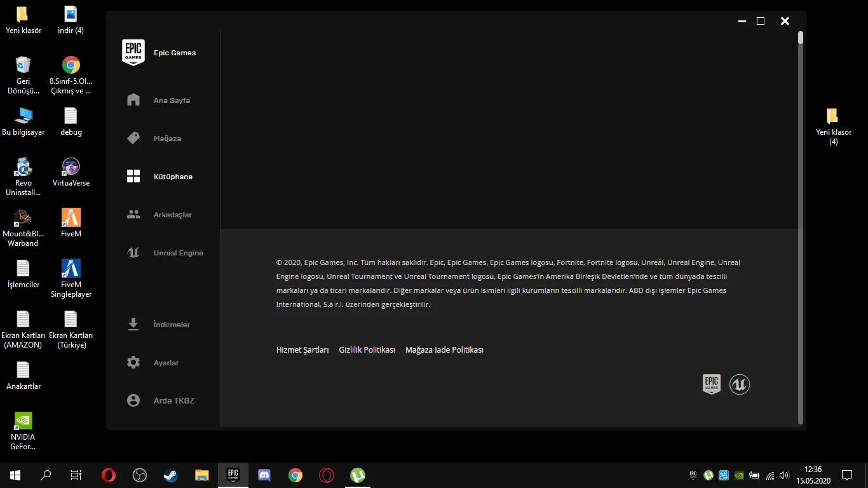Open the Windows Start menu
The width and height of the screenshot is (868, 488).
coord(15,475)
